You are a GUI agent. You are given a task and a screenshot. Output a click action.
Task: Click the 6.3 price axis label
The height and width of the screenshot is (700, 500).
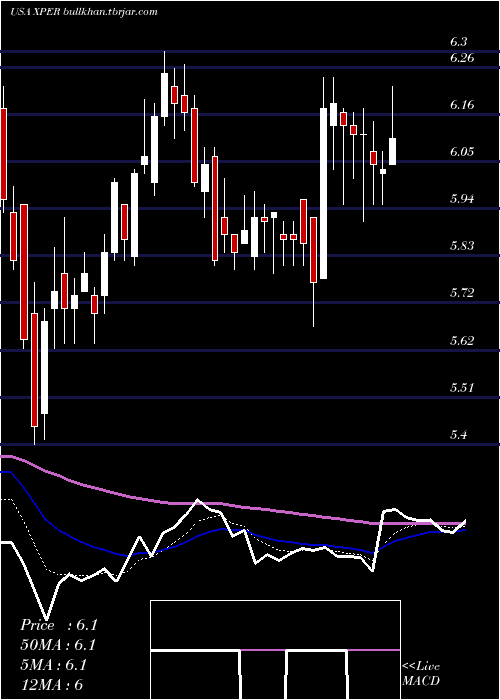tap(459, 42)
